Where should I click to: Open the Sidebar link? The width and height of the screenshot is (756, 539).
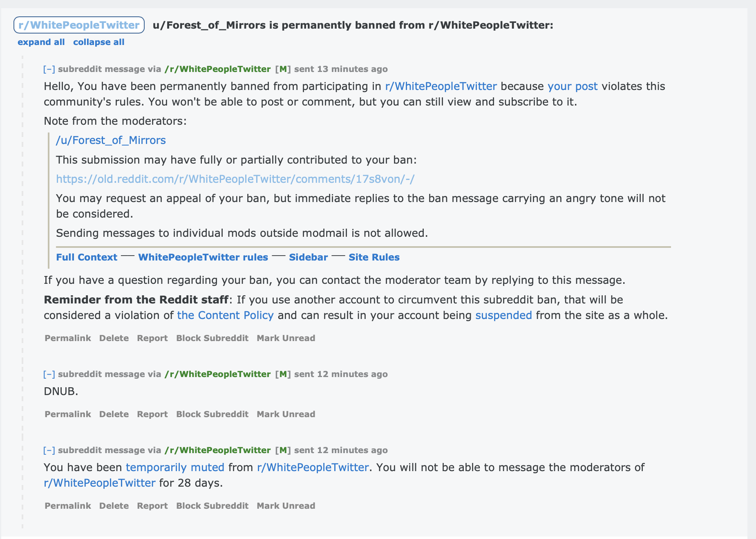(x=308, y=257)
